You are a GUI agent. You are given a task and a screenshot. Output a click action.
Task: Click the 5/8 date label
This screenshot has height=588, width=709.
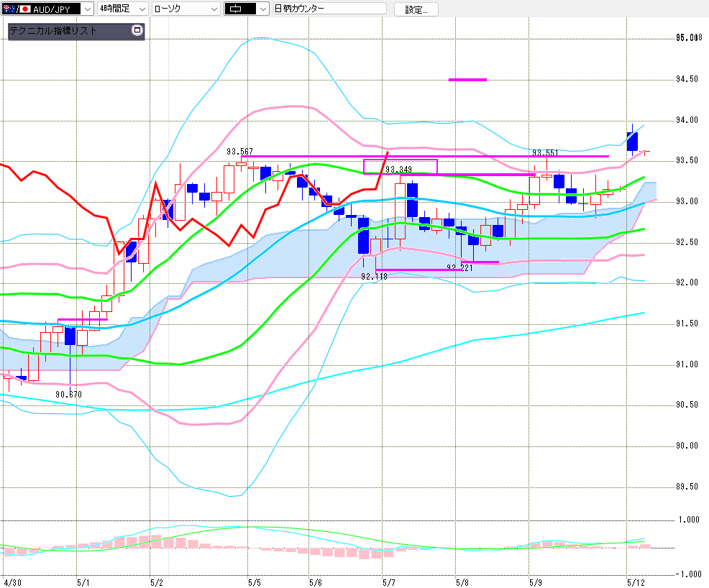coord(462,582)
